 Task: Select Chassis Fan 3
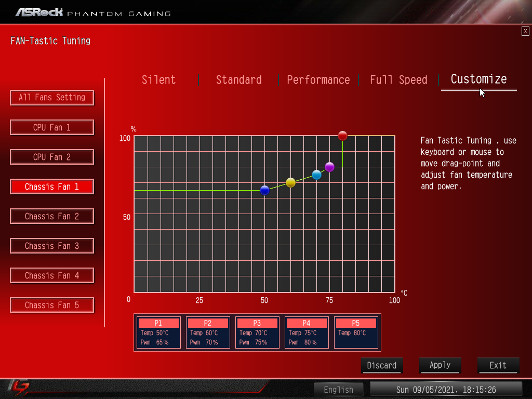52,246
